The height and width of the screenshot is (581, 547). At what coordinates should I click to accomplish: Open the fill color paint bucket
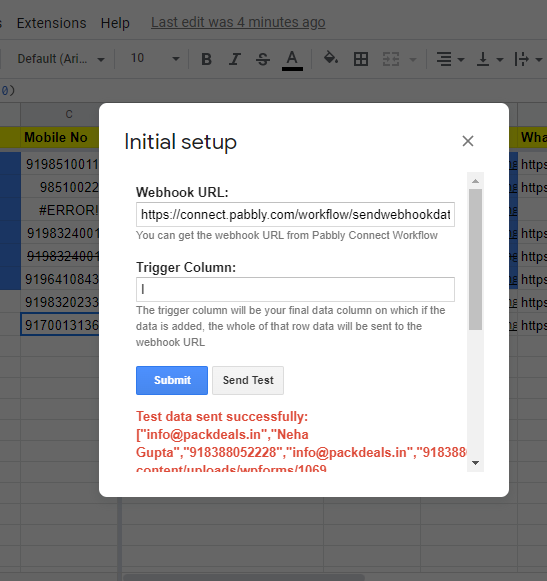(x=331, y=59)
